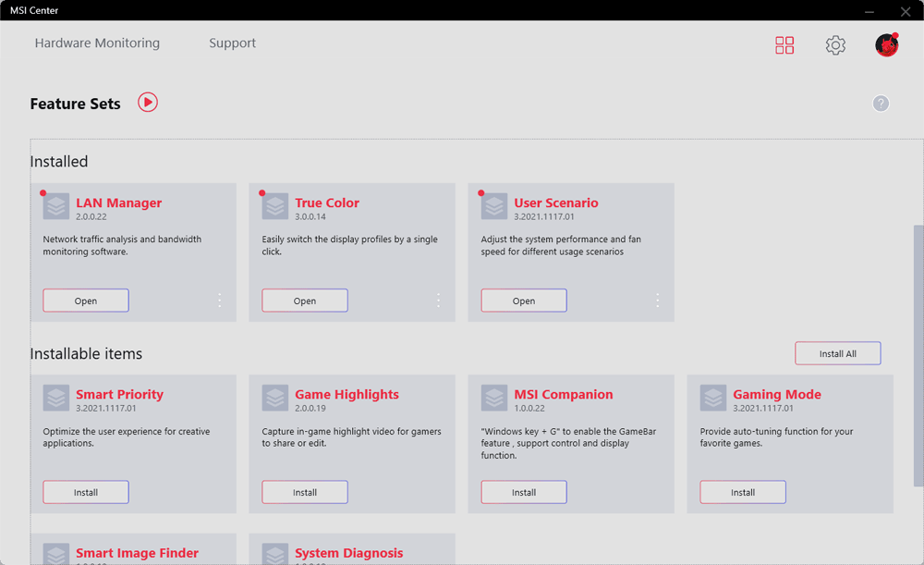The image size is (924, 565).
Task: Open help via the question mark icon
Action: [881, 104]
